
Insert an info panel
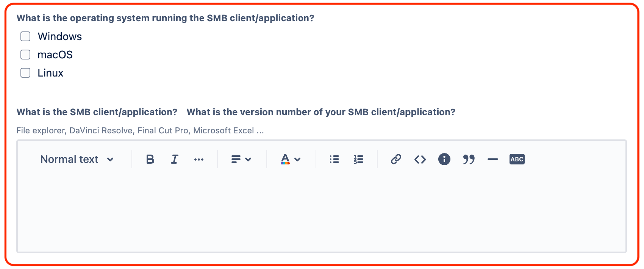pos(444,160)
